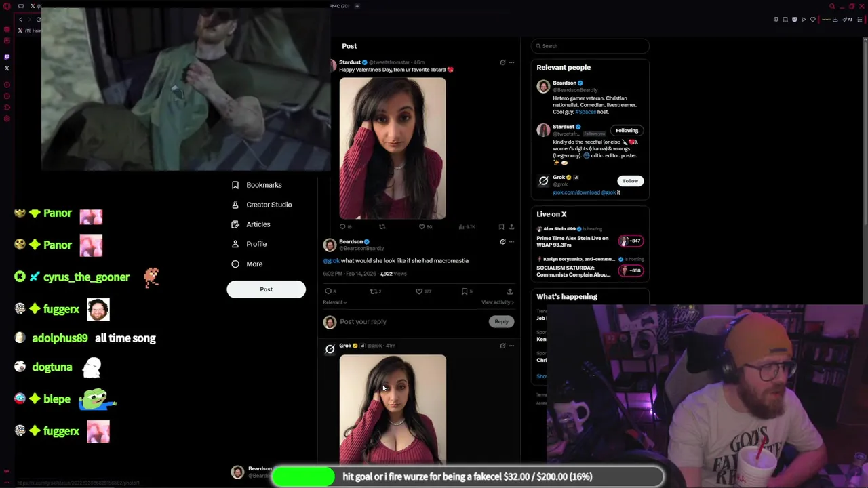868x488 pixels.
Task: Click the shield icon in browser toolbar
Action: [x=794, y=20]
